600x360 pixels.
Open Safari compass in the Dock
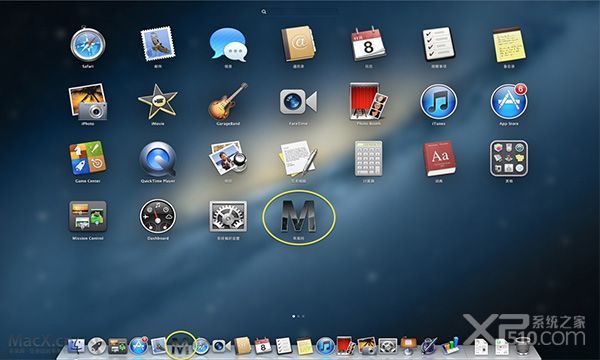[202, 346]
